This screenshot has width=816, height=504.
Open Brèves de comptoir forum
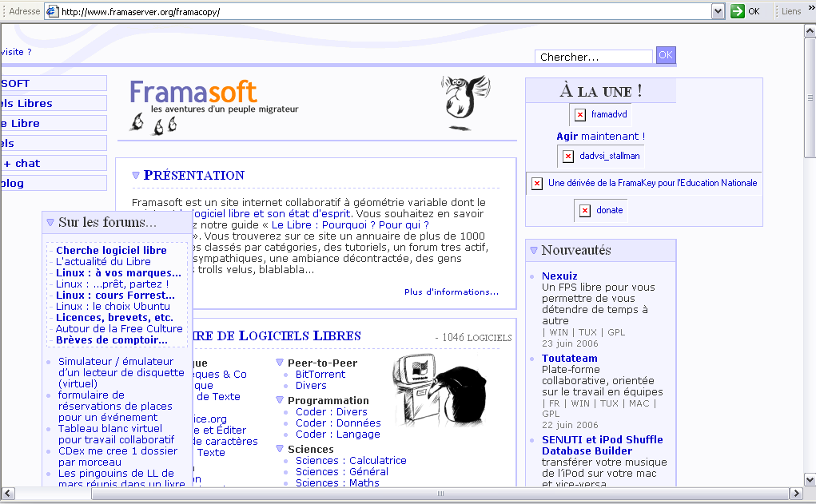pyautogui.click(x=112, y=339)
